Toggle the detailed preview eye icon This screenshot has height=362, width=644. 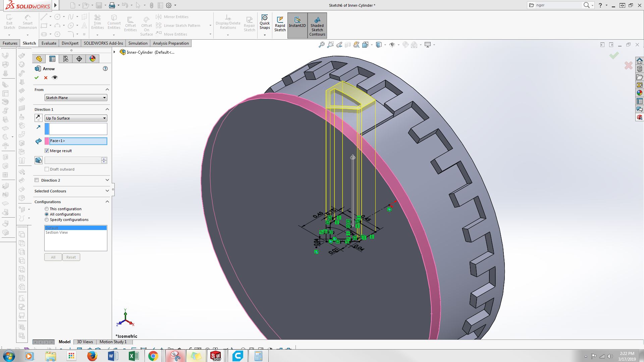(x=55, y=78)
